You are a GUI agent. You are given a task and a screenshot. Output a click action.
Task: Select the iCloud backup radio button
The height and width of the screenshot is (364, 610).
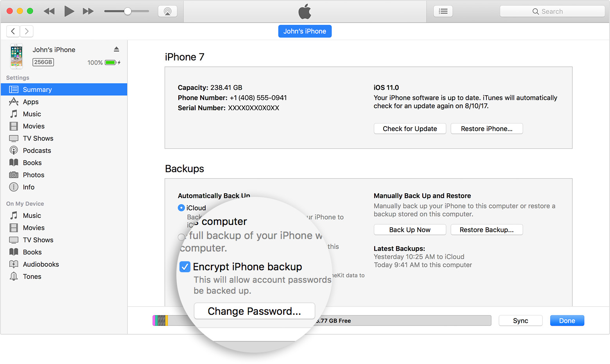tap(181, 208)
